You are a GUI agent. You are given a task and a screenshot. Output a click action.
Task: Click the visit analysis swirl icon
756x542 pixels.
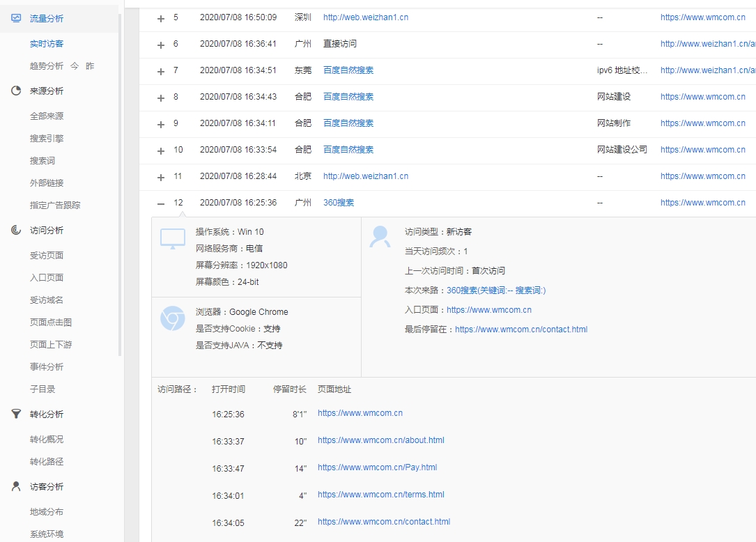tap(16, 230)
